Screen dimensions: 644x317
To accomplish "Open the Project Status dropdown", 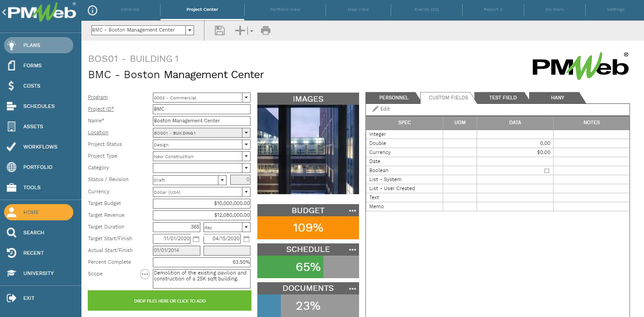I will click(x=246, y=144).
